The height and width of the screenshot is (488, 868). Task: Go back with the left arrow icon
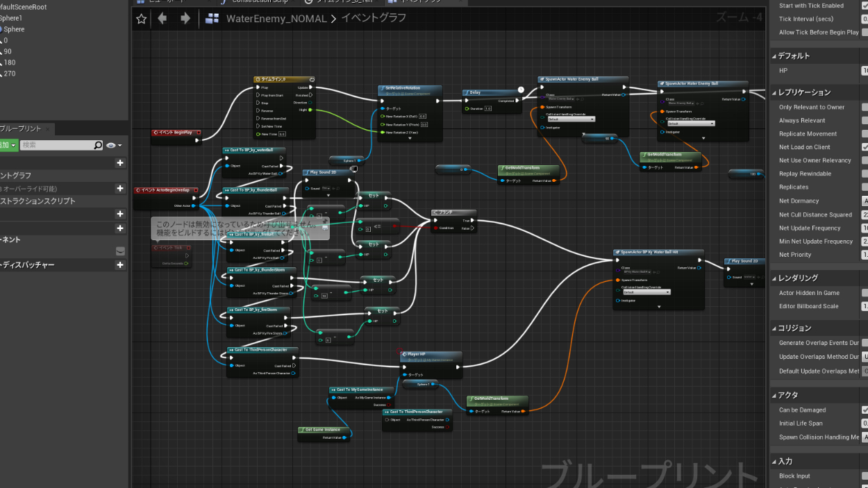click(162, 19)
